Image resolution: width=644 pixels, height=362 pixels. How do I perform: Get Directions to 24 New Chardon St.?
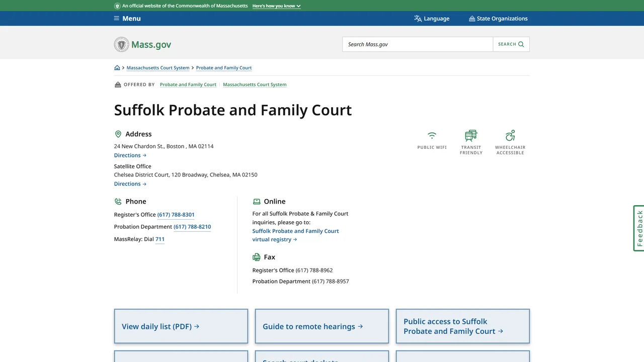[130, 155]
